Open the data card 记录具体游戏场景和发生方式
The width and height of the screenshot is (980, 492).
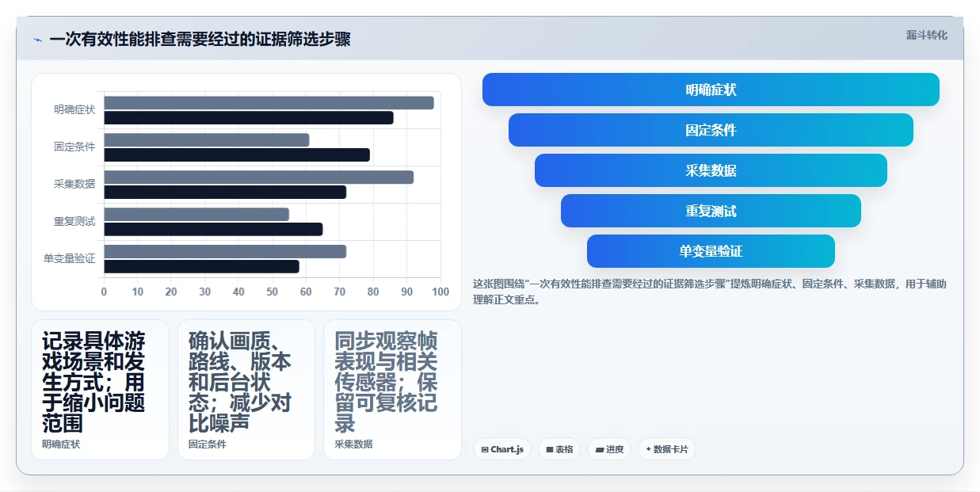point(100,390)
